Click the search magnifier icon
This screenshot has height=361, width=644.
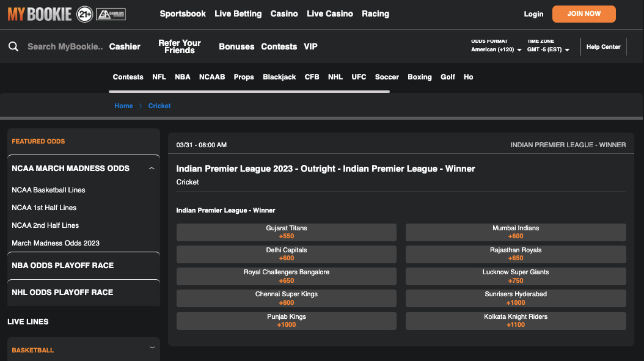pyautogui.click(x=13, y=46)
